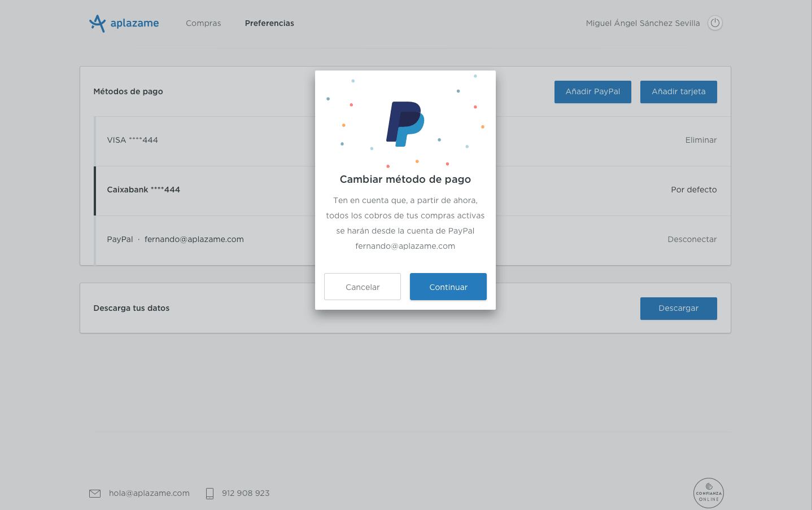Screen dimensions: 812x510
Task: Open the Preferencias tab
Action: pyautogui.click(x=269, y=23)
